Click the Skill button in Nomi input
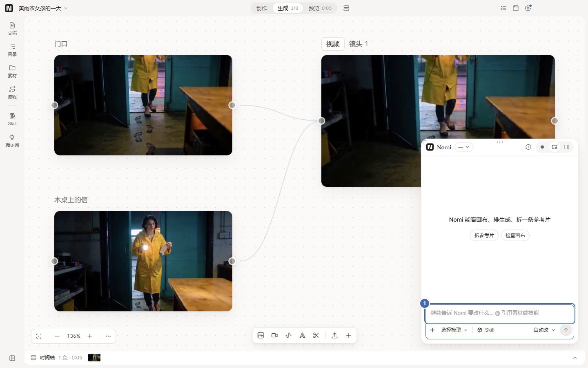This screenshot has width=588, height=368. pyautogui.click(x=486, y=330)
